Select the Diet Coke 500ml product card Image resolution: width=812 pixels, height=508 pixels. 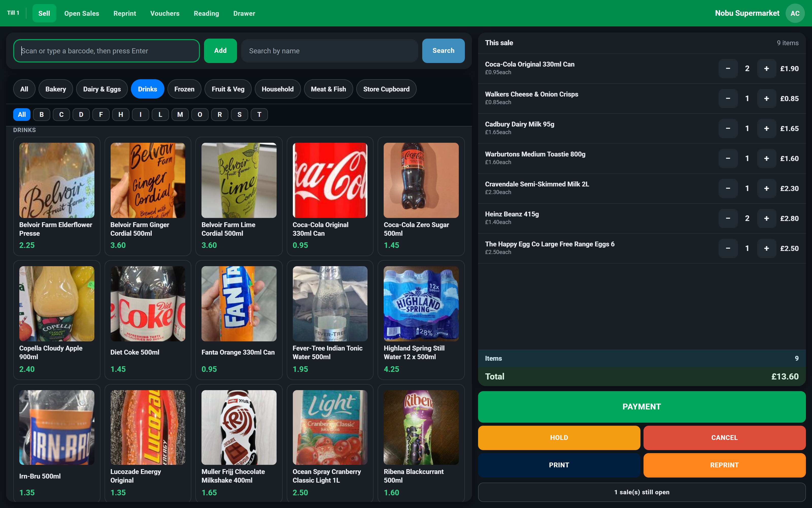pos(148,320)
